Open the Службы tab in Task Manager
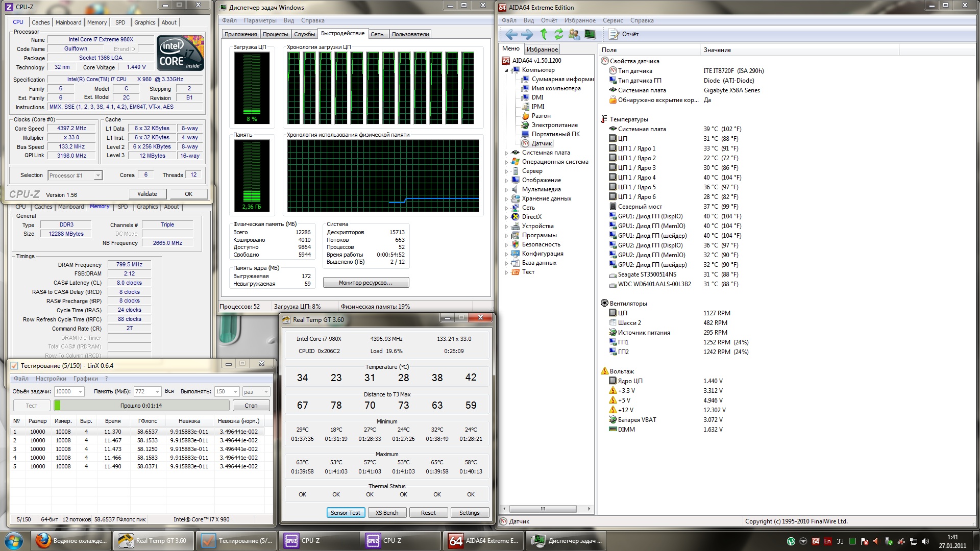 305,34
